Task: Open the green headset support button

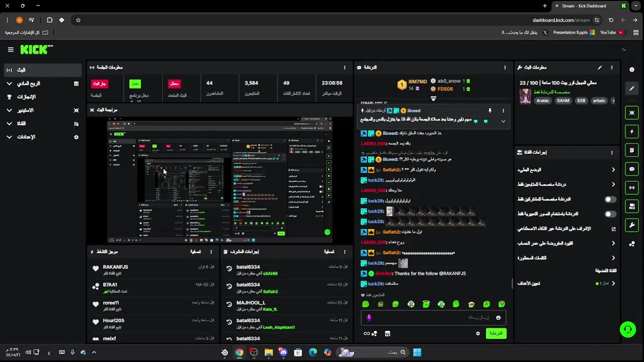Action: click(627, 330)
